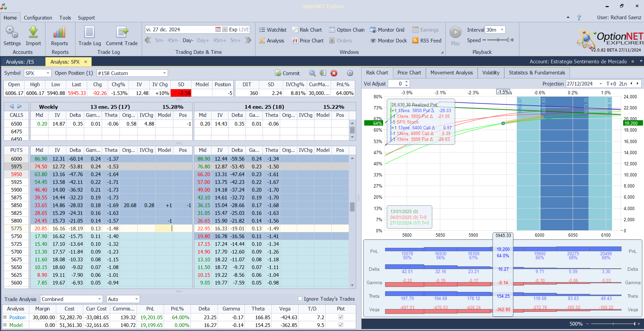The height and width of the screenshot is (331, 644).
Task: Start playback with the Play button
Action: [455, 36]
